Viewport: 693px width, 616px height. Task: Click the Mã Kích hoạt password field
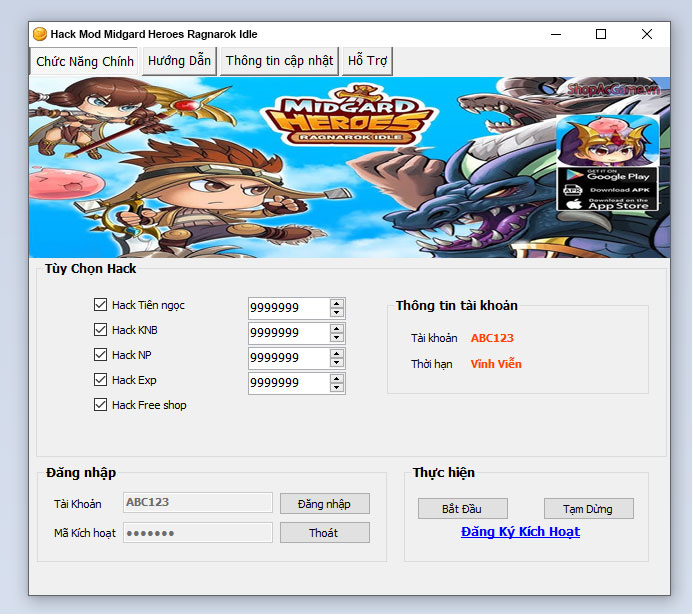[x=198, y=533]
